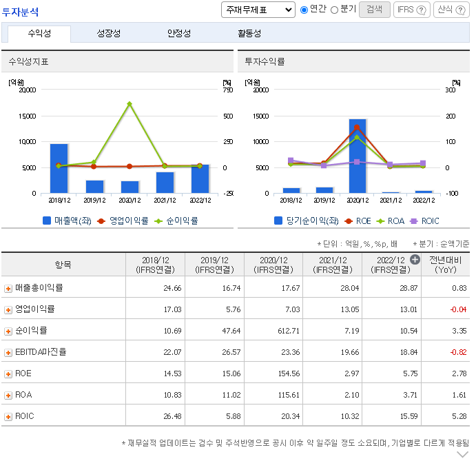The width and height of the screenshot is (476, 461).
Task: Click the value 13.05 in 영업이익률 row
Action: pyautogui.click(x=350, y=309)
